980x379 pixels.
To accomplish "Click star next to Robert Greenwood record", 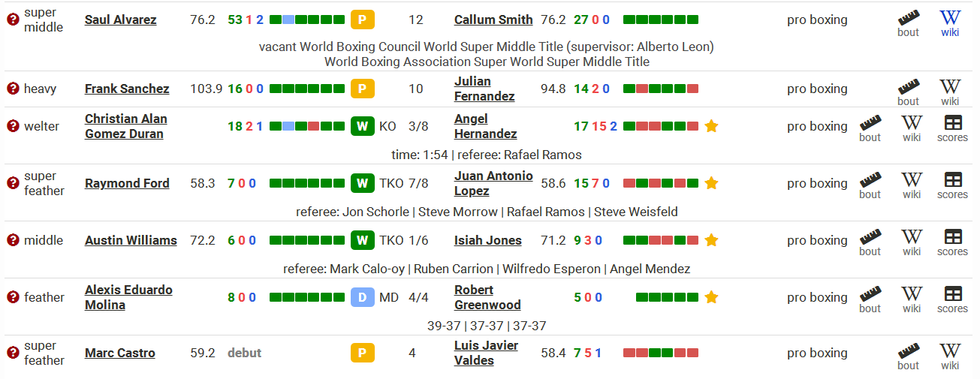I will (711, 297).
